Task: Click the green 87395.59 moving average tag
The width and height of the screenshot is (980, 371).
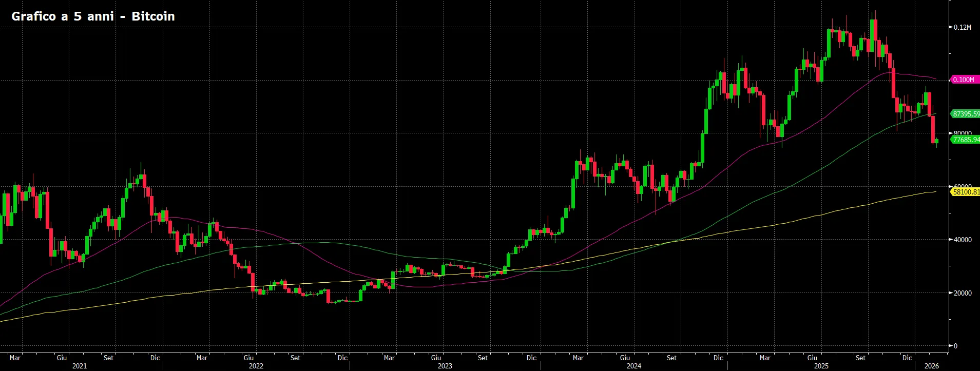Action: coord(965,114)
